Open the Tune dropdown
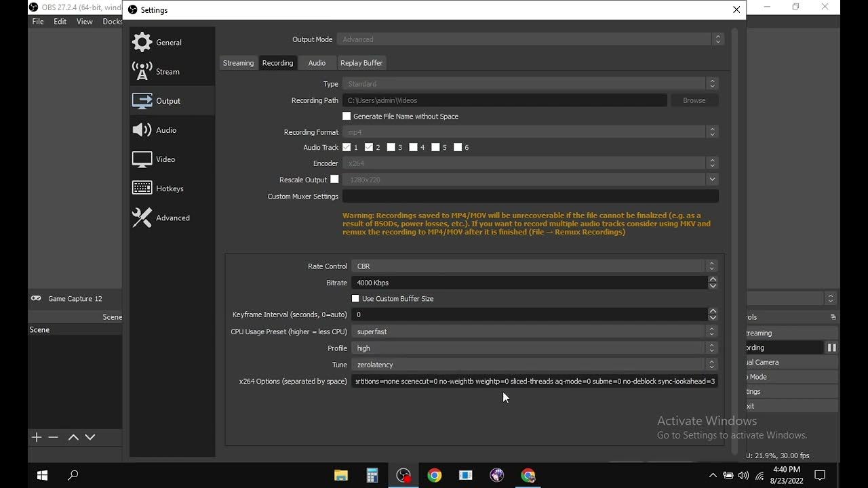 click(534, 364)
